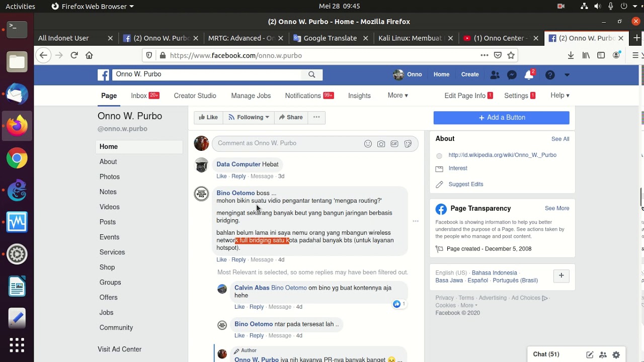Click See More in Page Transparency
The height and width of the screenshot is (362, 644).
pyautogui.click(x=557, y=209)
